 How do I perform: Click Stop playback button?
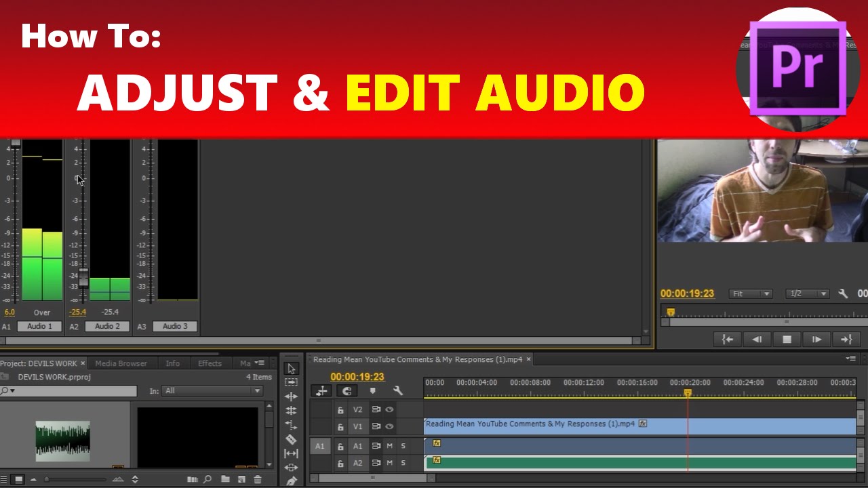[787, 340]
